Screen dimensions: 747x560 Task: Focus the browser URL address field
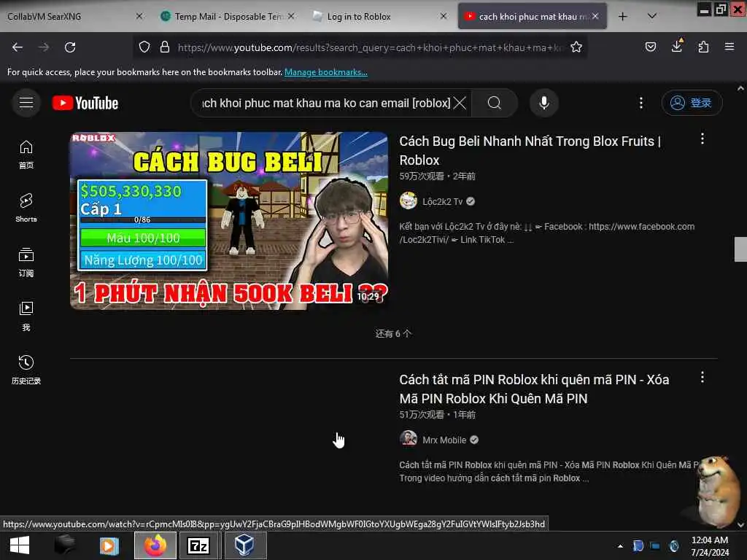tap(370, 47)
